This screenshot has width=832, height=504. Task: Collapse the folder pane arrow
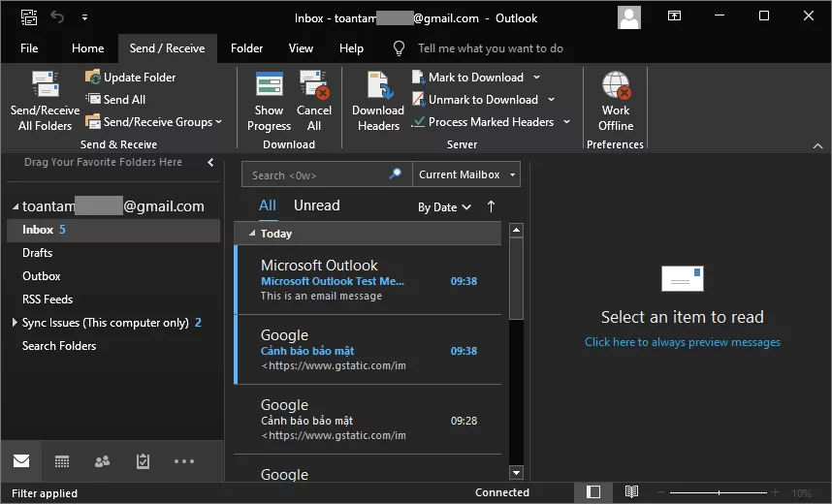click(210, 162)
